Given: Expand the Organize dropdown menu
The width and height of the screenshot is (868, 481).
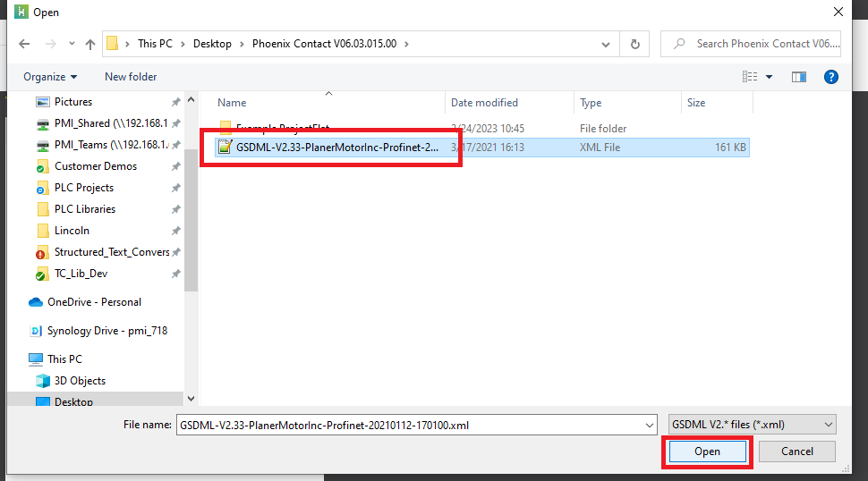Looking at the screenshot, I should pyautogui.click(x=50, y=77).
